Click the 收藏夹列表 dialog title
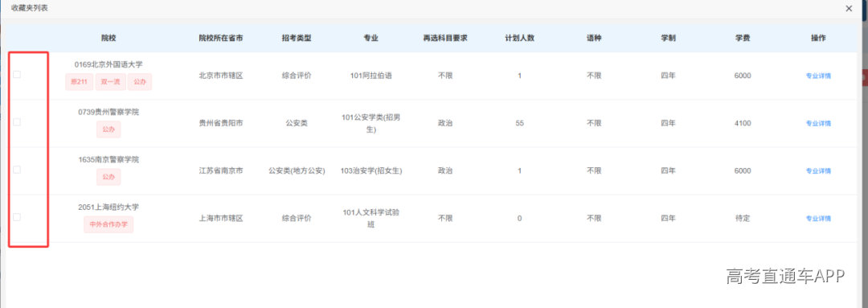This screenshot has width=868, height=308. pyautogui.click(x=30, y=8)
